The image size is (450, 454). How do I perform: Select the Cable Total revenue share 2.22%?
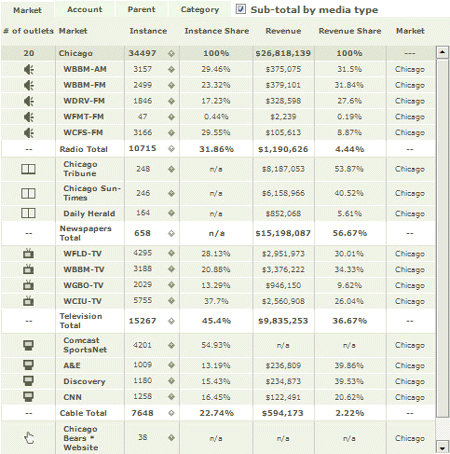349,413
